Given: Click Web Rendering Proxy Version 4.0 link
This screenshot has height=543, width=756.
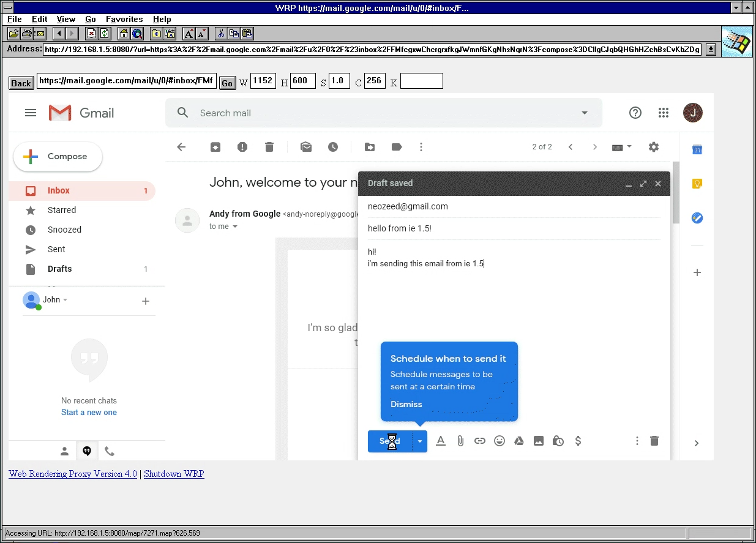Looking at the screenshot, I should click(73, 474).
